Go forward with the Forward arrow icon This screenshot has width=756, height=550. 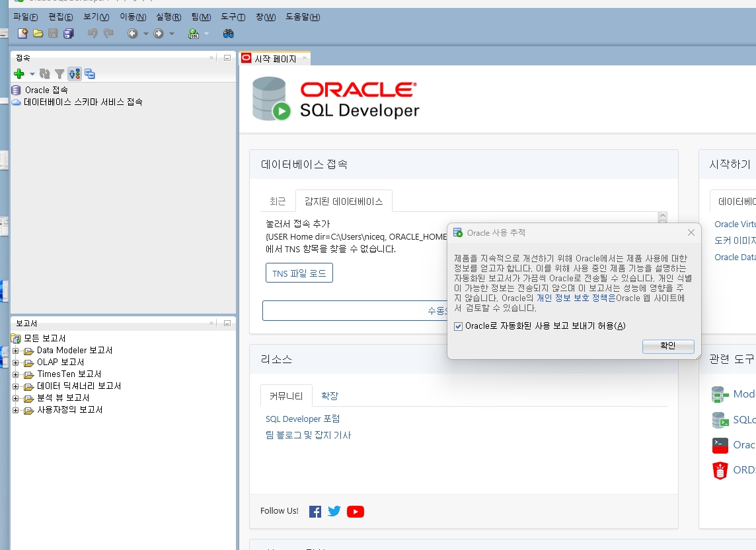pos(158,33)
